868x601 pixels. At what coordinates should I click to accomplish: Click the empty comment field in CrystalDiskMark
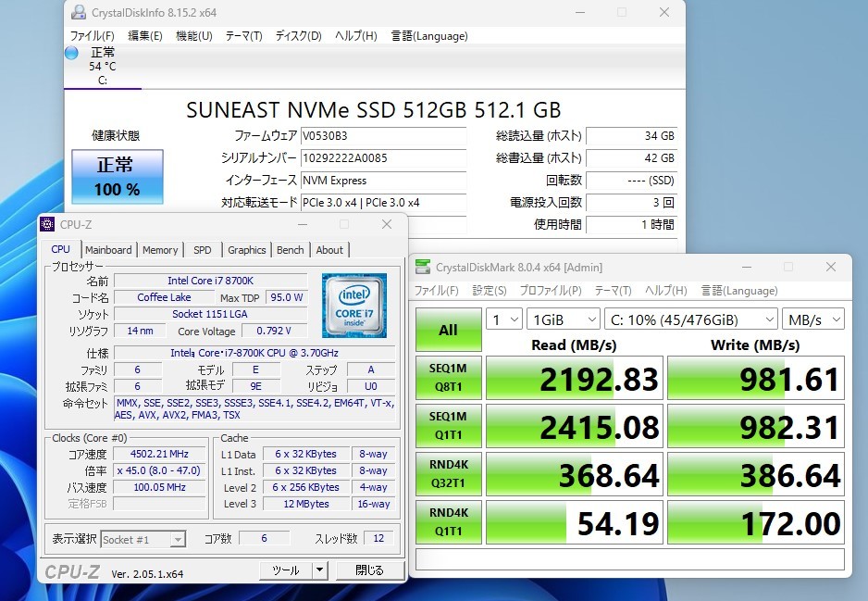tap(630, 559)
